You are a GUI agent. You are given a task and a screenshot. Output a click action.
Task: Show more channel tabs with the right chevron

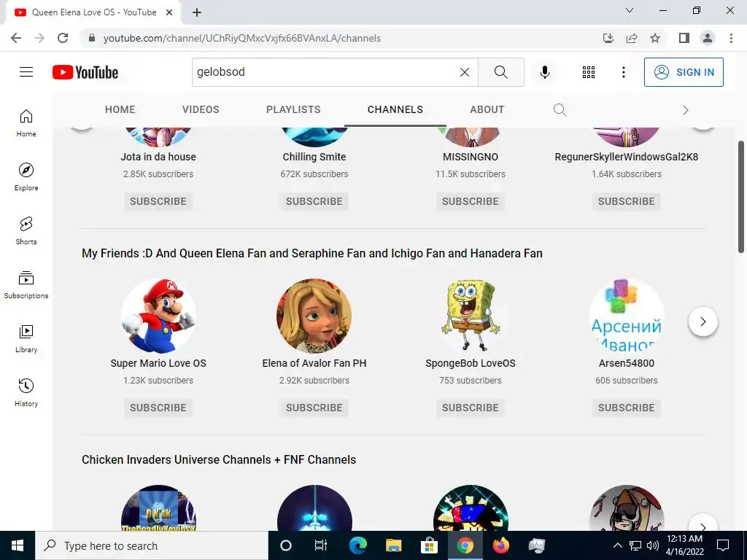point(686,110)
